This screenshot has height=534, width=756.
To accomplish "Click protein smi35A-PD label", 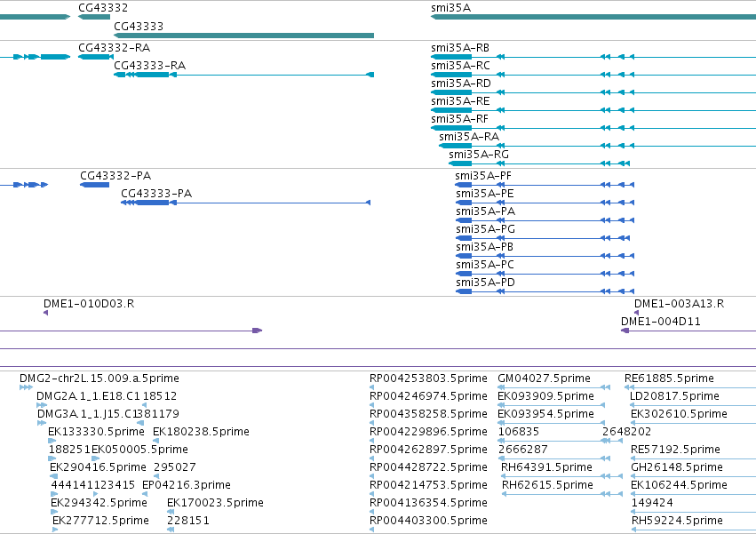I will pyautogui.click(x=486, y=283).
